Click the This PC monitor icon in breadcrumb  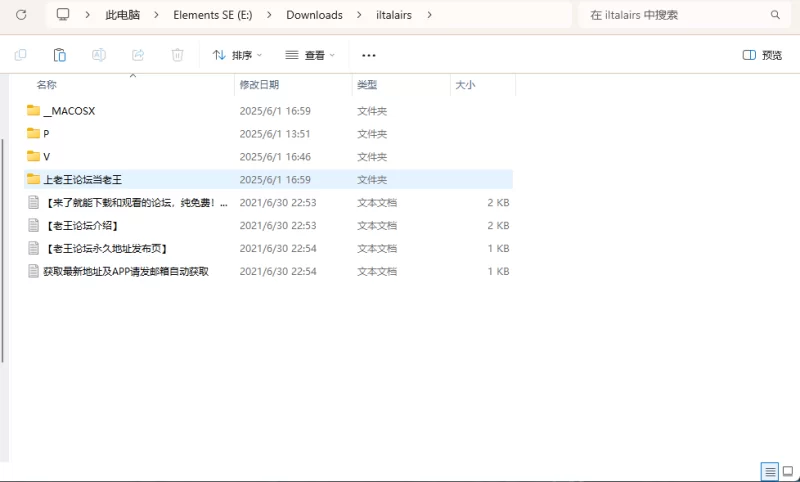click(63, 14)
